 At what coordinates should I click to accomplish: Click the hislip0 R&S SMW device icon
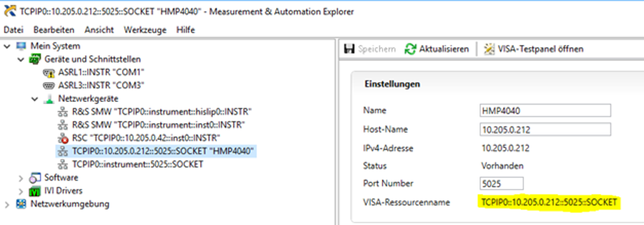click(63, 112)
